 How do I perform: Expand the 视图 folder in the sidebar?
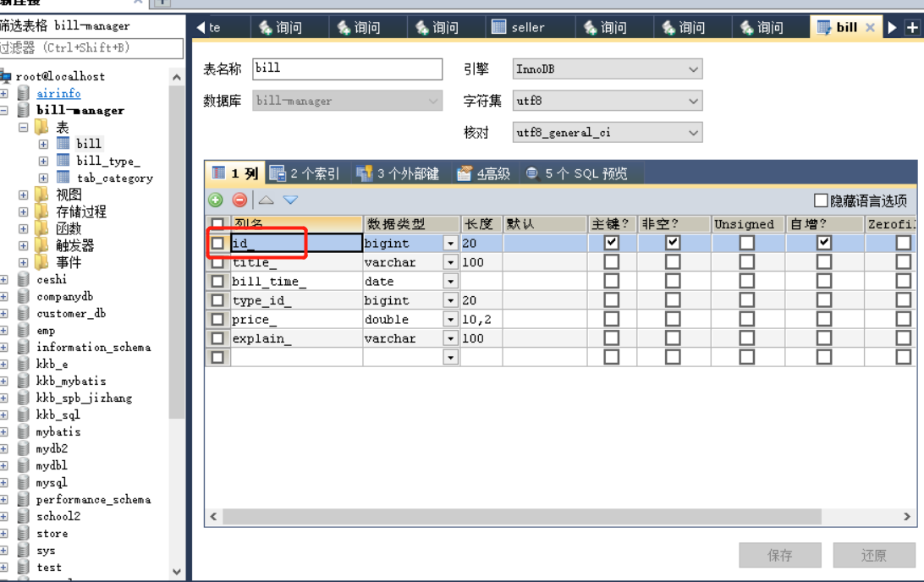pos(22,194)
